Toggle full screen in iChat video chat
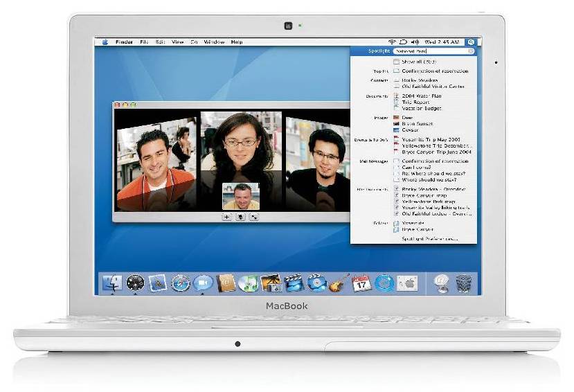The height and width of the screenshot is (392, 574). pos(253,217)
